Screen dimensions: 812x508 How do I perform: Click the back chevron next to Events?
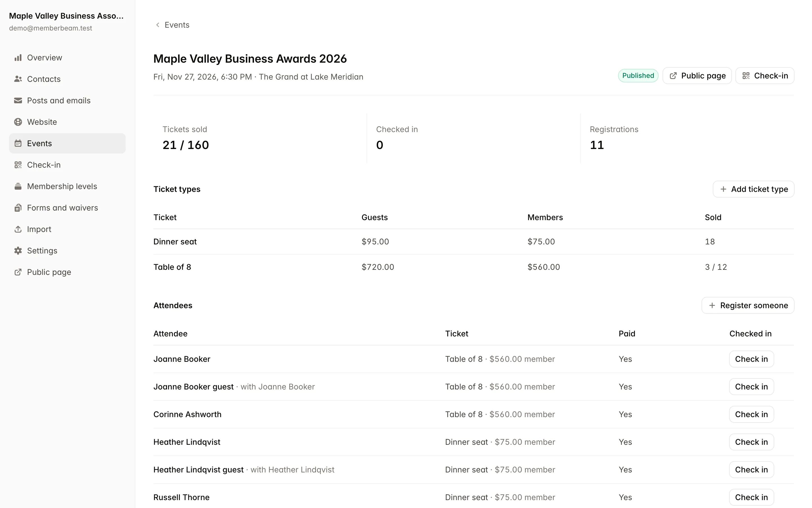158,25
